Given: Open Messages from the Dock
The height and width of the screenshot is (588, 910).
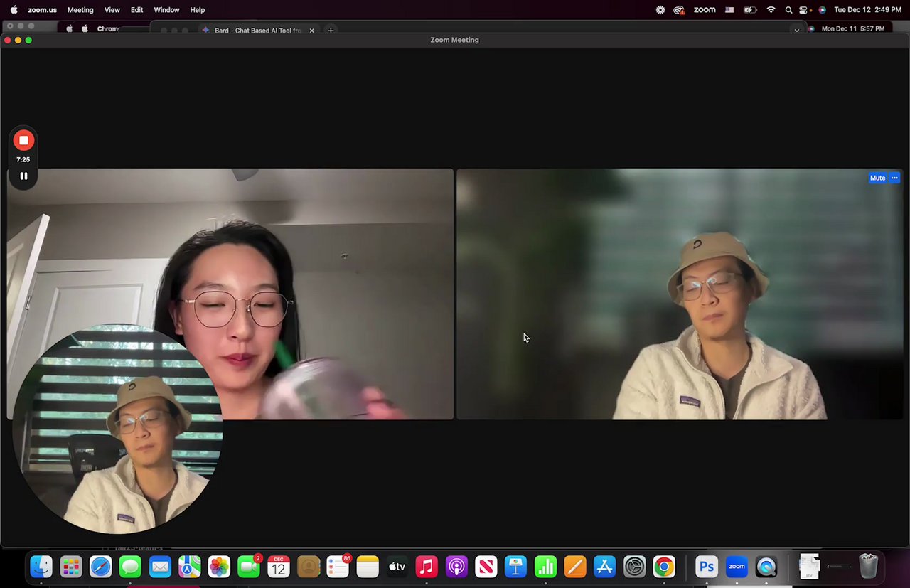Looking at the screenshot, I should (x=130, y=567).
